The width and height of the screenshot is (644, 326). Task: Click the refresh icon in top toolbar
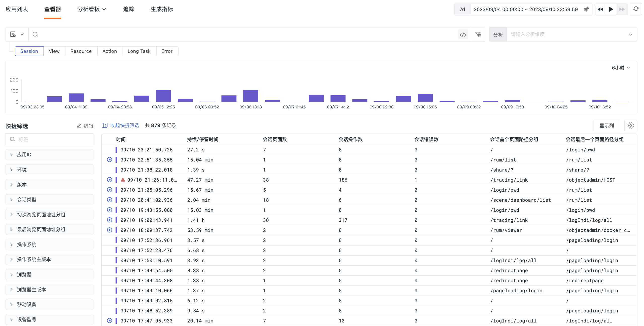point(636,9)
